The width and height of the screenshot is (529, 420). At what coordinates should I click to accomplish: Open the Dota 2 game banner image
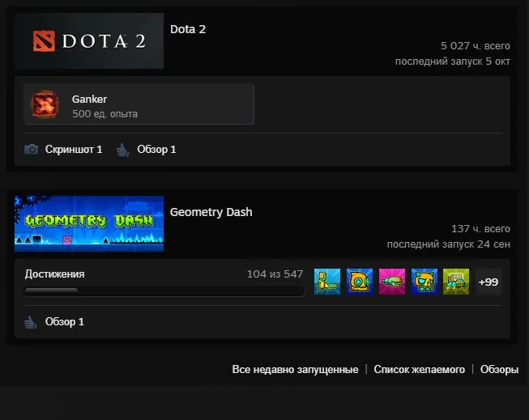point(89,40)
